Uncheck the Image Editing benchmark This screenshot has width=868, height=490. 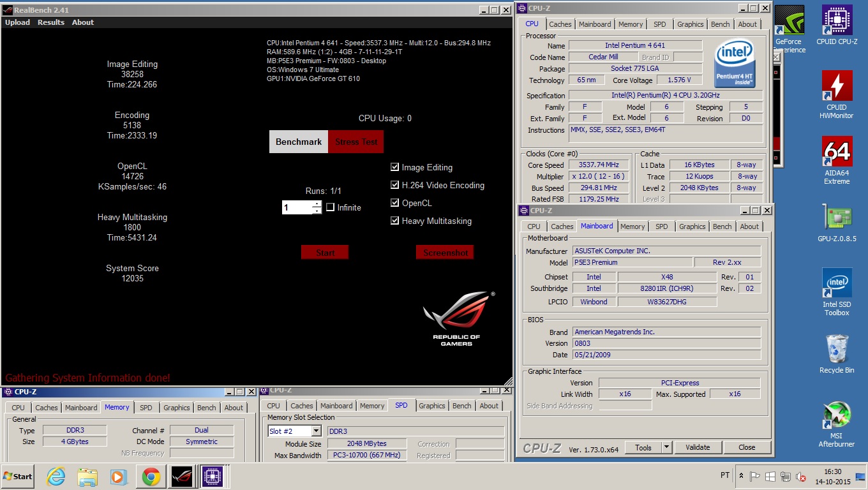pyautogui.click(x=394, y=167)
